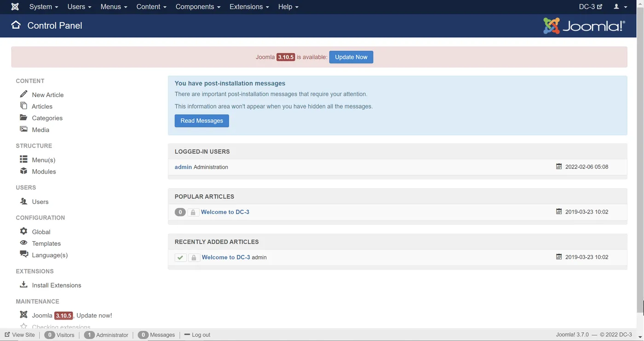Open the Templates sidebar link
The width and height of the screenshot is (644, 341).
tap(46, 243)
